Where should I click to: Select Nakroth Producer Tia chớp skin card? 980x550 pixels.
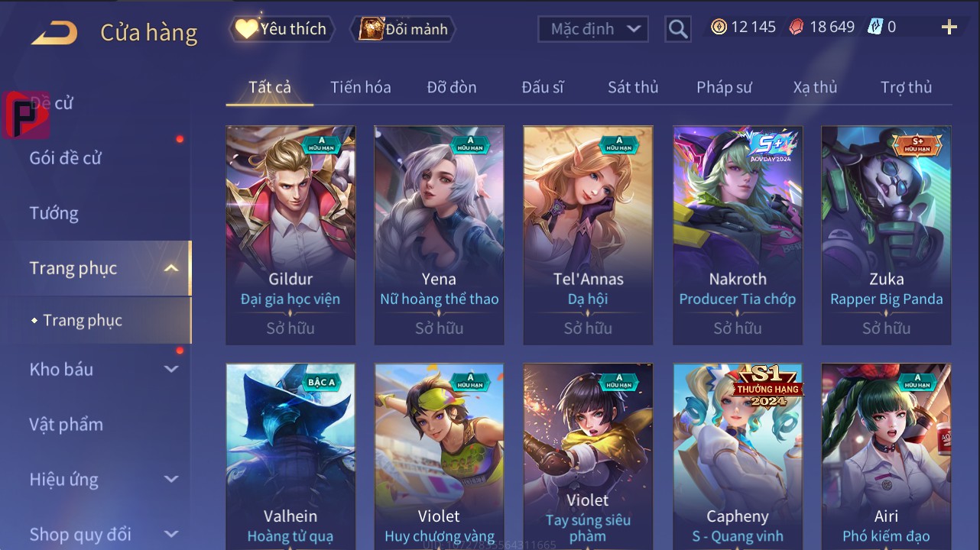pos(738,235)
